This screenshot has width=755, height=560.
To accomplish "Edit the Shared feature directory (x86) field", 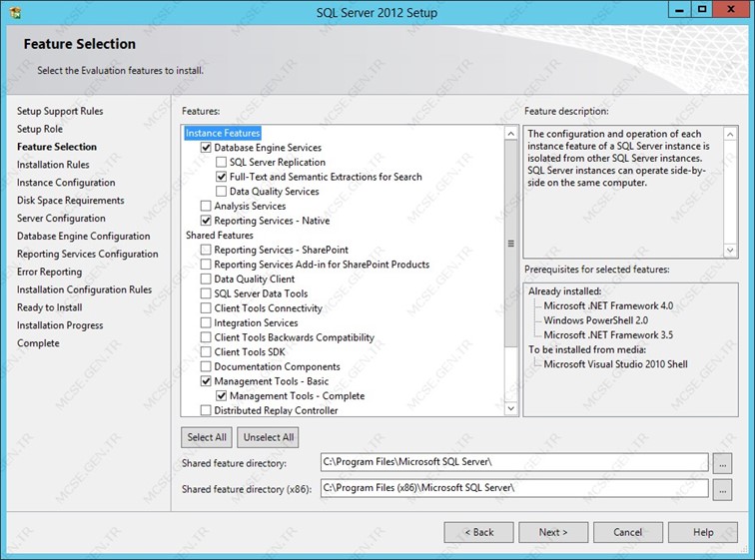I will (514, 488).
